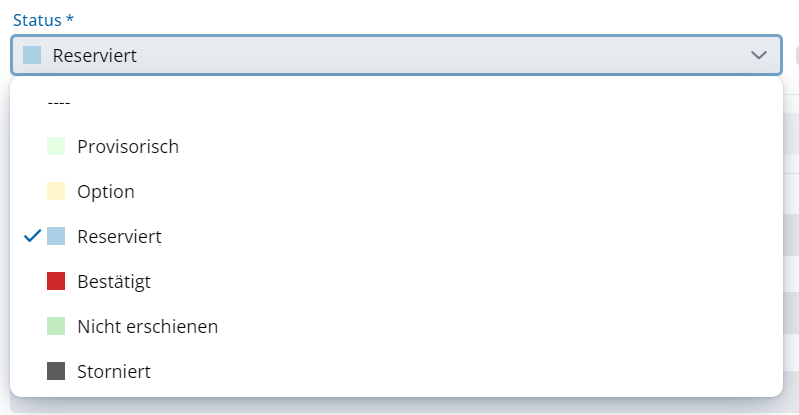Select the Provisorisch status option
The image size is (799, 415).
pos(127,146)
